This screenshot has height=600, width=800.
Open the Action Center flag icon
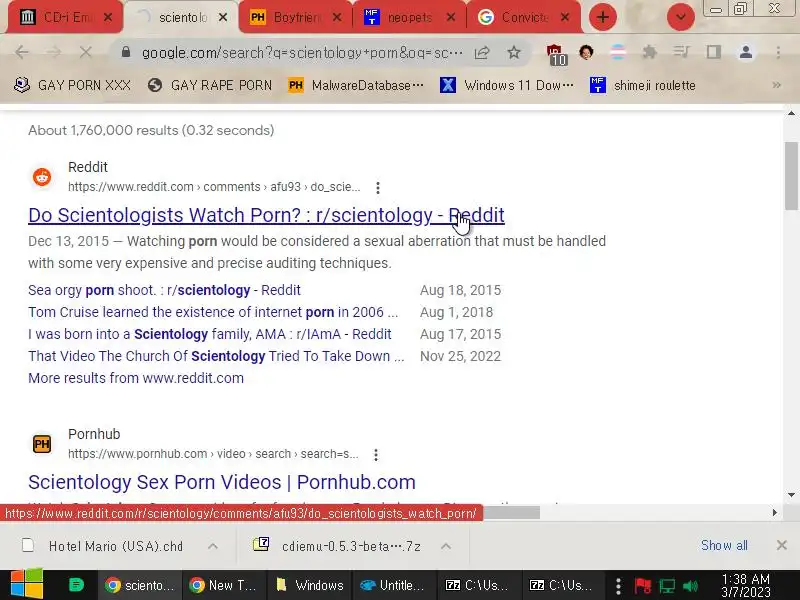(x=642, y=586)
